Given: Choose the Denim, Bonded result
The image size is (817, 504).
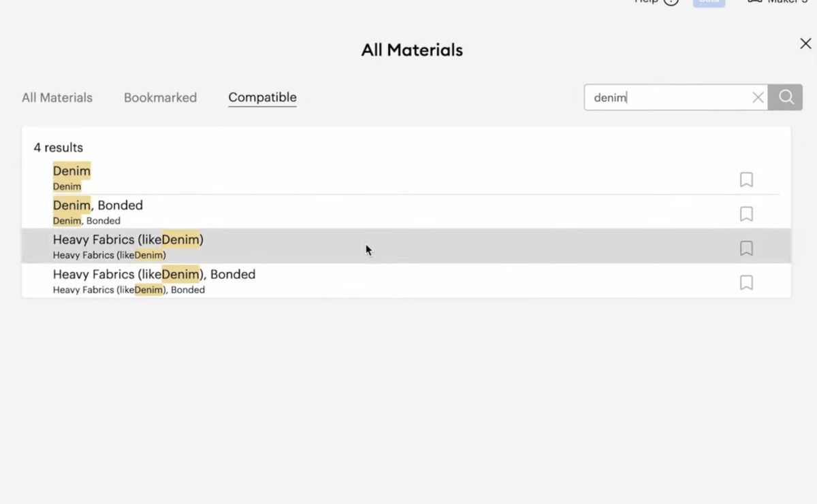Looking at the screenshot, I should tap(406, 212).
